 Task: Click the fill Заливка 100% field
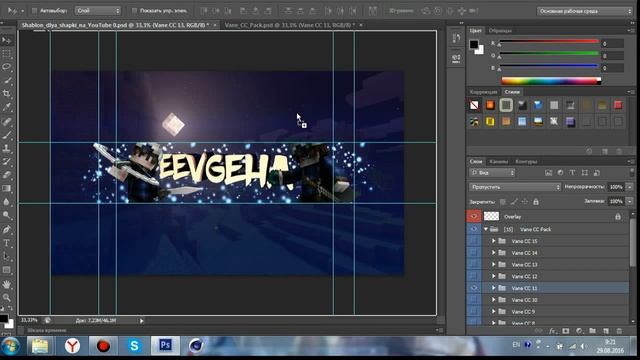click(x=616, y=201)
